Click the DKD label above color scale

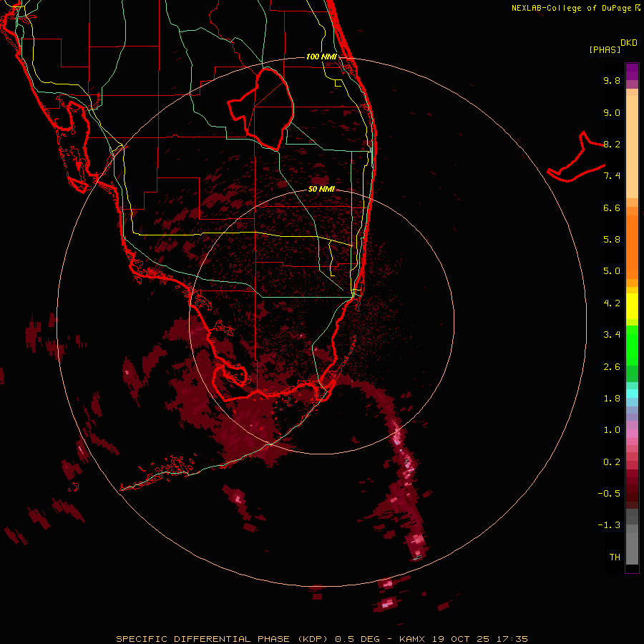tap(629, 43)
